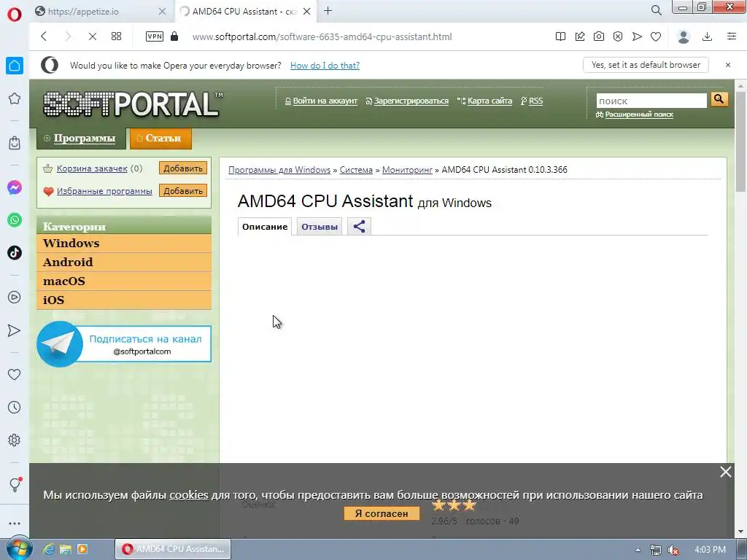Click the share icon tab

359,227
